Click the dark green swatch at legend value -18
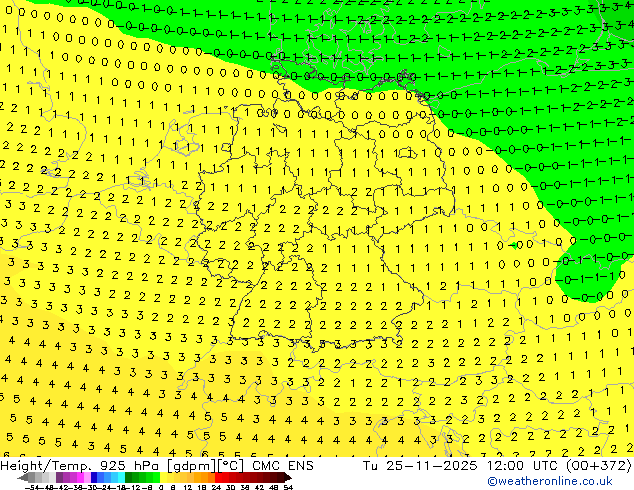Screen dimensions: 634x490 (129, 477)
